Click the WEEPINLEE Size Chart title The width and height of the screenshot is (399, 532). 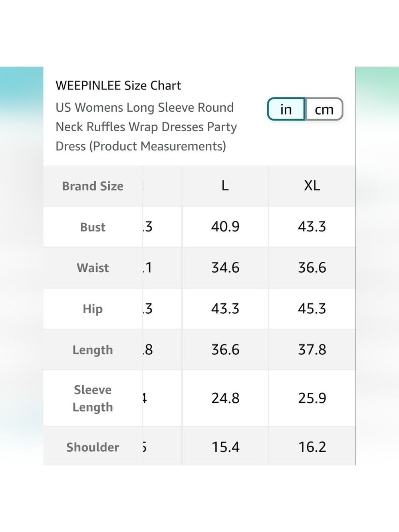118,85
